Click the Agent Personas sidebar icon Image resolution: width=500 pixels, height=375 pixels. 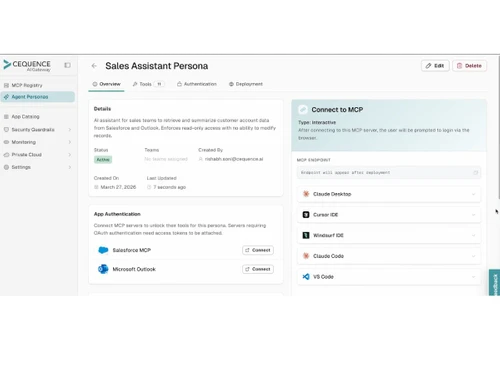point(6,97)
